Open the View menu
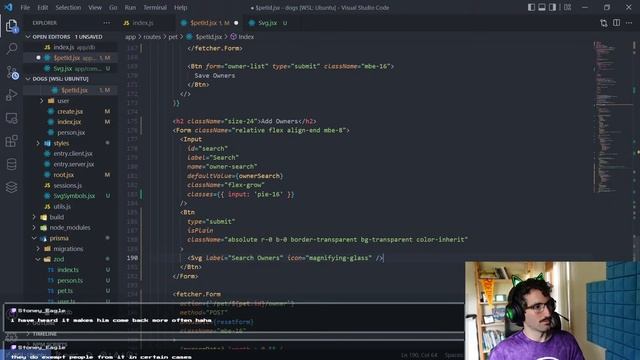Image resolution: width=640 pixels, height=360 pixels. (95, 7)
